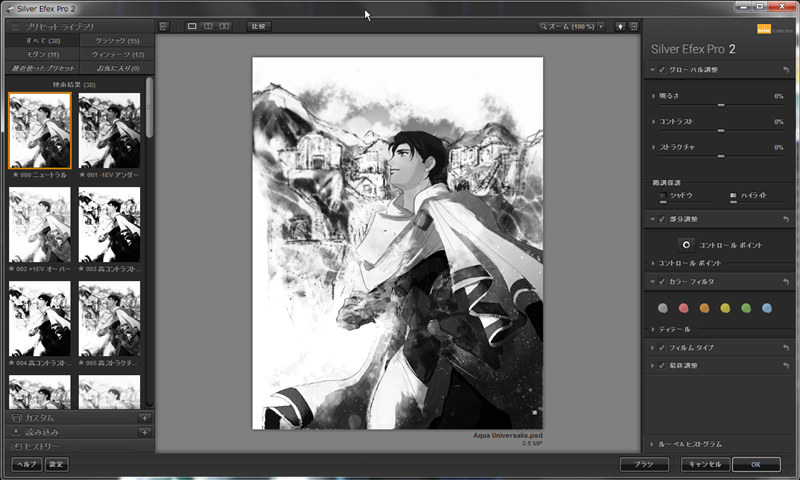Click favorite star on 000 ニュートラル preset
Viewport: 800px width, 480px height.
[15, 174]
